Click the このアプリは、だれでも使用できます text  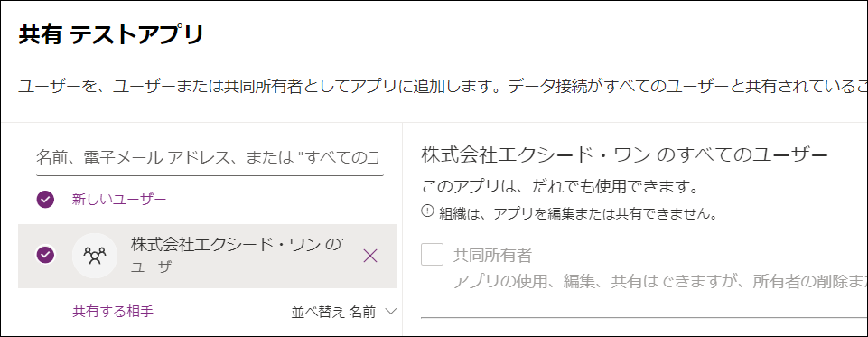tap(559, 186)
